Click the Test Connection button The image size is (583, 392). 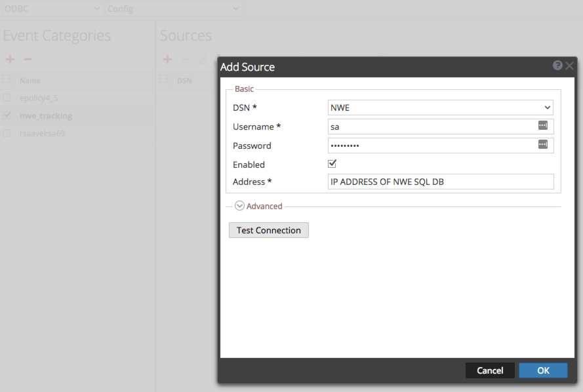click(268, 230)
